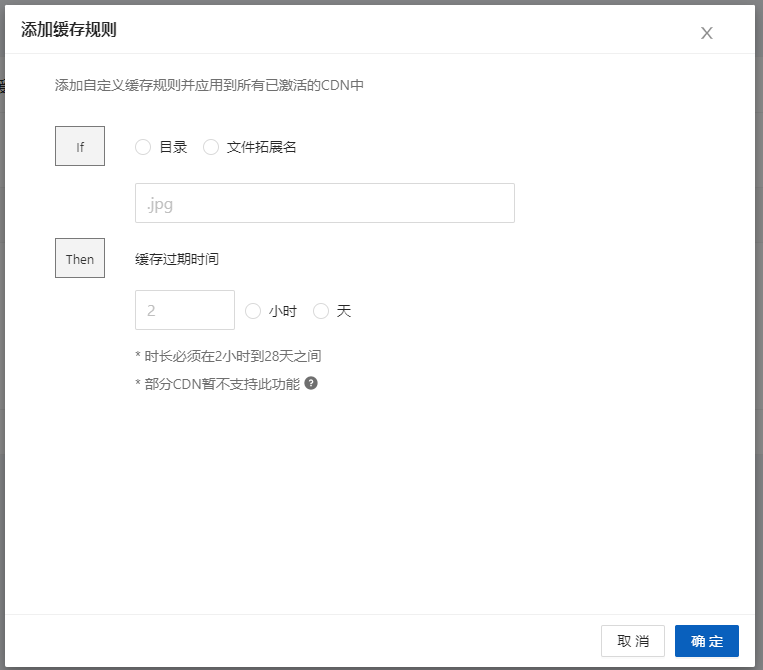Choose the 小时 radio circle
Image resolution: width=763 pixels, height=670 pixels.
coord(253,311)
